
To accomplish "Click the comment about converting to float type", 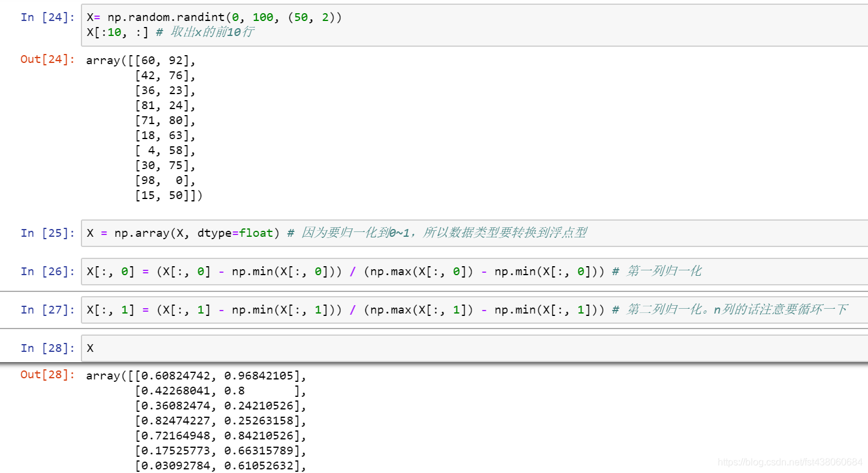I will click(437, 233).
